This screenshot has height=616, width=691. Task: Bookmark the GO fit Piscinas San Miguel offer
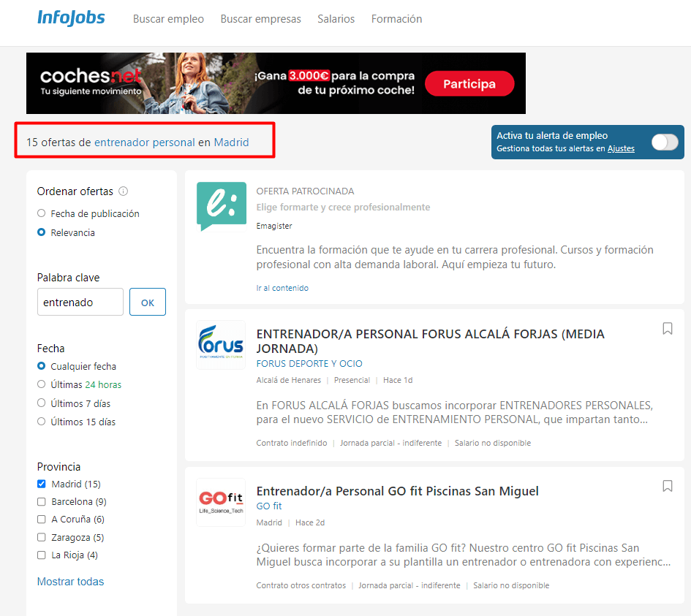[667, 486]
